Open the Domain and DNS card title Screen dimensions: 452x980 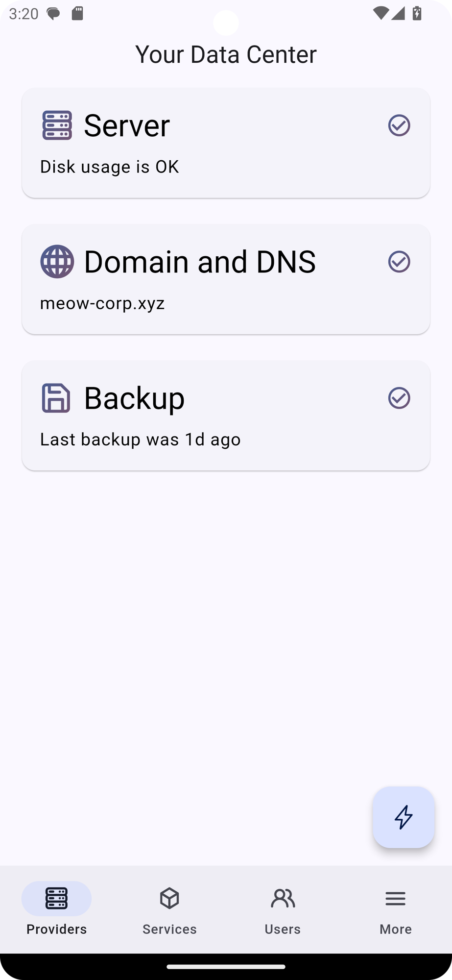(x=200, y=262)
